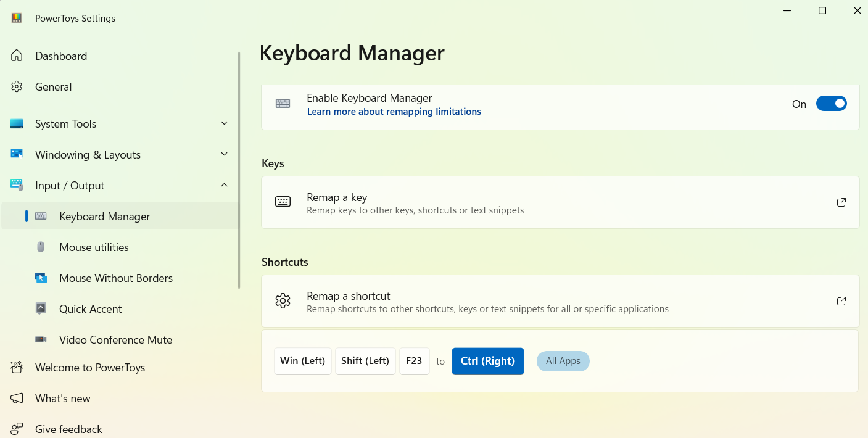The height and width of the screenshot is (438, 868).
Task: Click the F23 key chip
Action: [x=415, y=361]
